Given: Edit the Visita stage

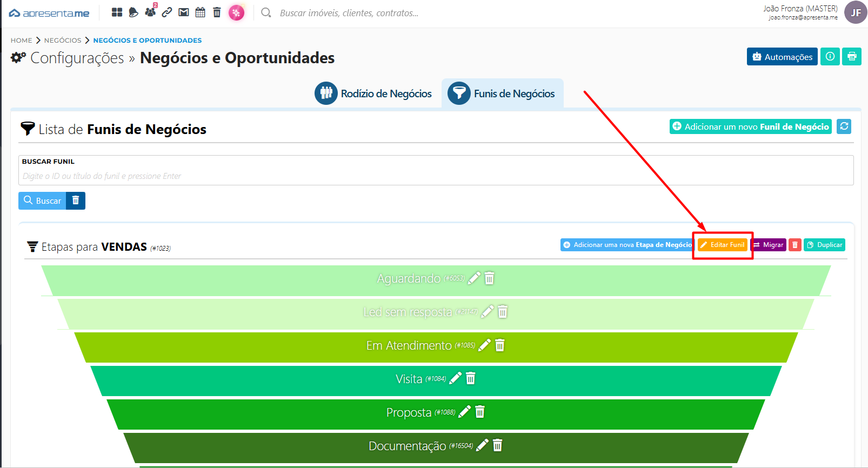Looking at the screenshot, I should (x=456, y=378).
